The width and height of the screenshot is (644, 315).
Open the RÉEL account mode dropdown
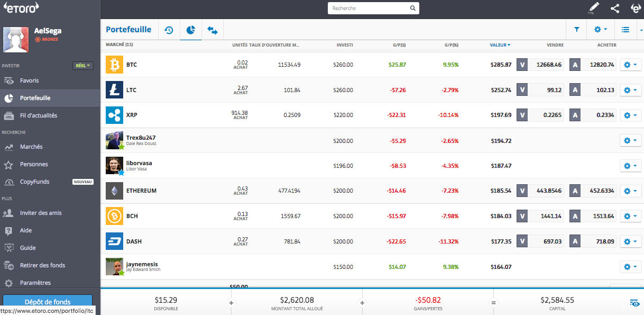[83, 66]
